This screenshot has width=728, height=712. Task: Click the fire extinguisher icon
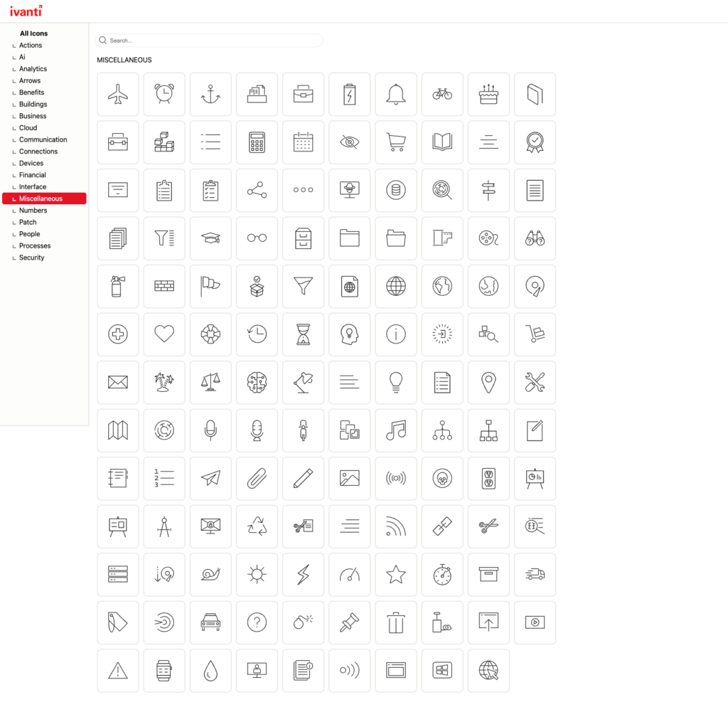click(x=117, y=286)
